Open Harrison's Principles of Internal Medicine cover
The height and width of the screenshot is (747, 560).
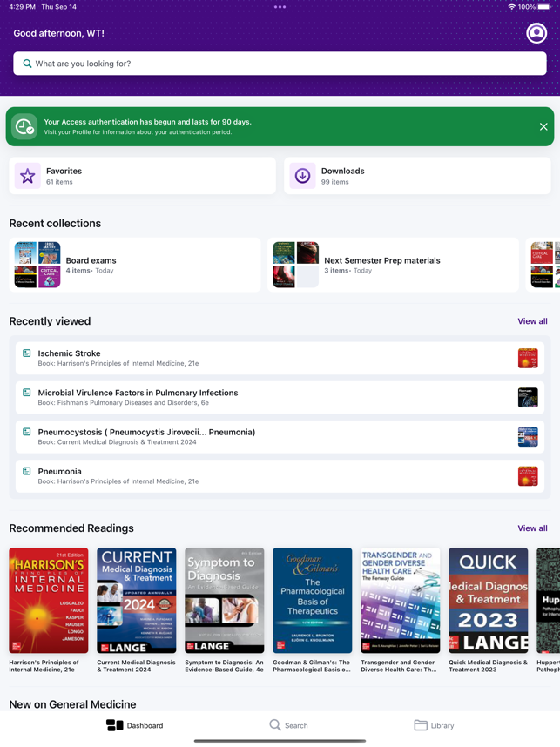pos(49,600)
